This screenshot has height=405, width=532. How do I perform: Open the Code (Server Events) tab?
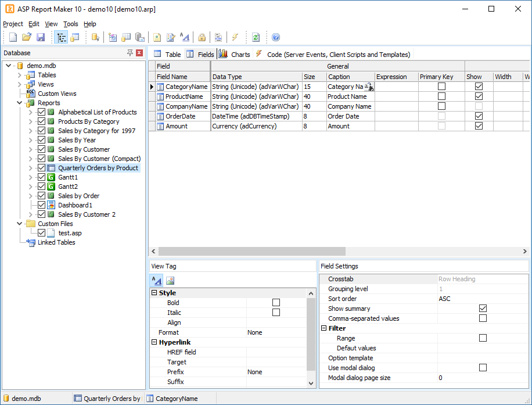pyautogui.click(x=333, y=54)
